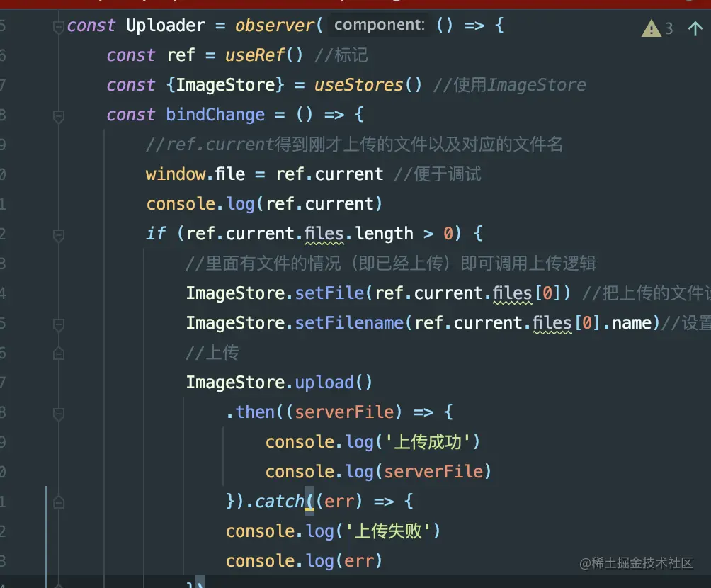Screen dimensions: 711x588
Task: Click the underlined 'files' spellcheck warning
Action: (x=323, y=234)
